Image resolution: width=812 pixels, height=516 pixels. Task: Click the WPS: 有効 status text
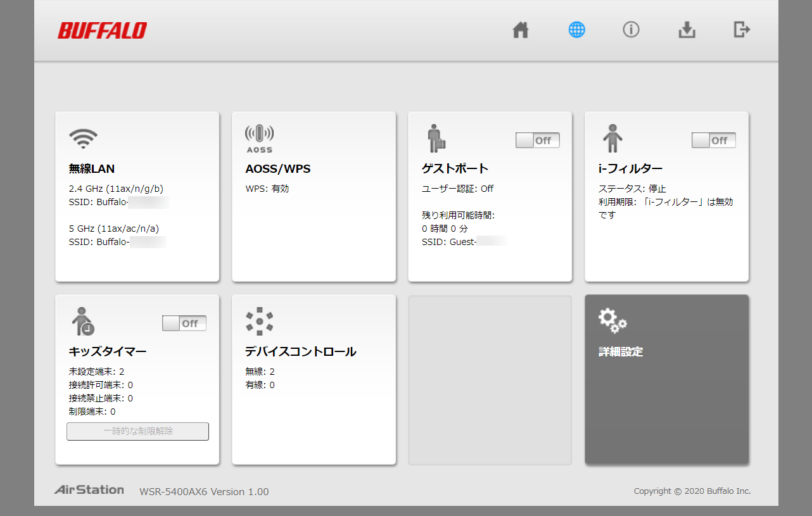point(267,189)
